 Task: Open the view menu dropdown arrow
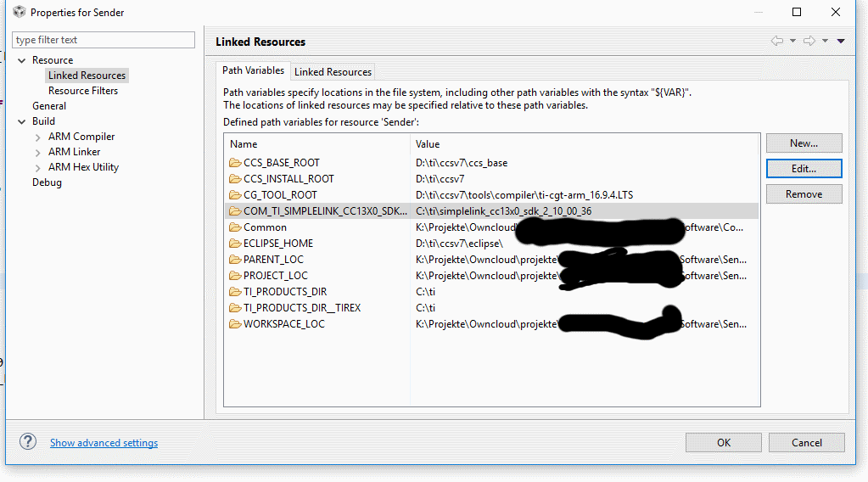(841, 41)
